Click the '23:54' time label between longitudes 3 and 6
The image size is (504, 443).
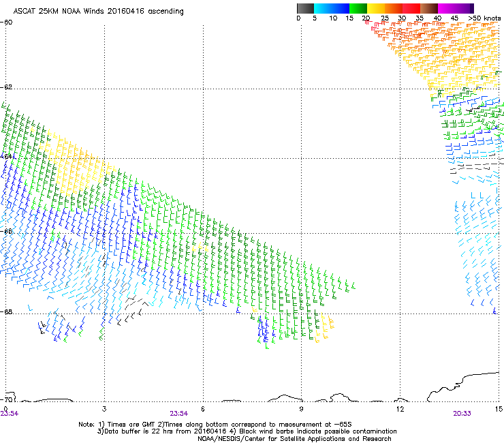point(178,414)
